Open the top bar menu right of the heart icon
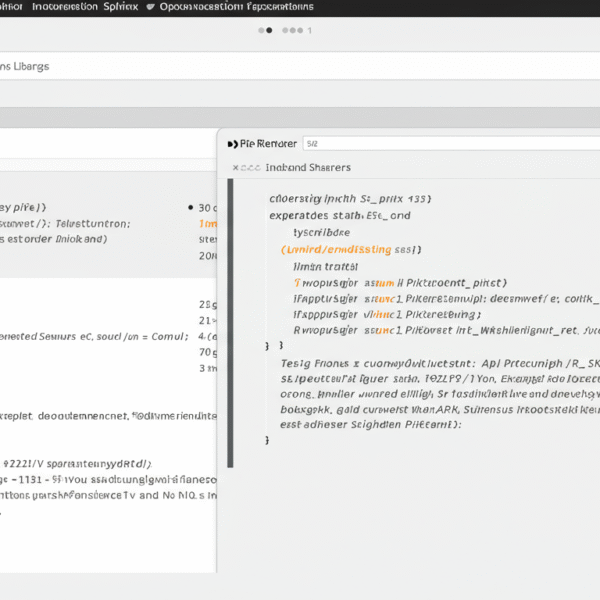Screen dimensions: 600x600 click(x=236, y=6)
